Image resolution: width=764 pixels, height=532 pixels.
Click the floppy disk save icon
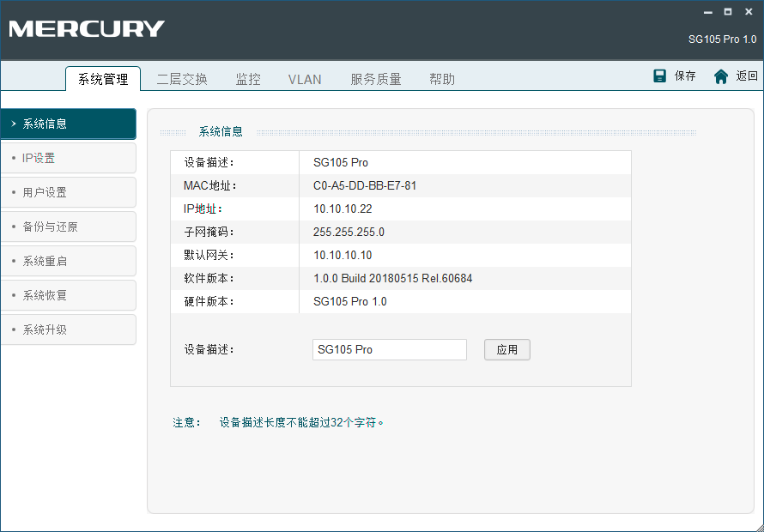660,76
